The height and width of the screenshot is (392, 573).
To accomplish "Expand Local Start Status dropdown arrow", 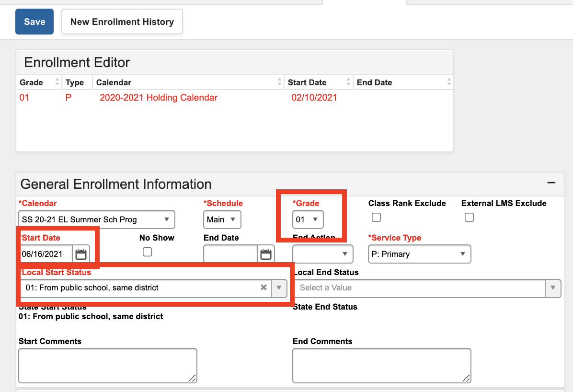I will (279, 288).
